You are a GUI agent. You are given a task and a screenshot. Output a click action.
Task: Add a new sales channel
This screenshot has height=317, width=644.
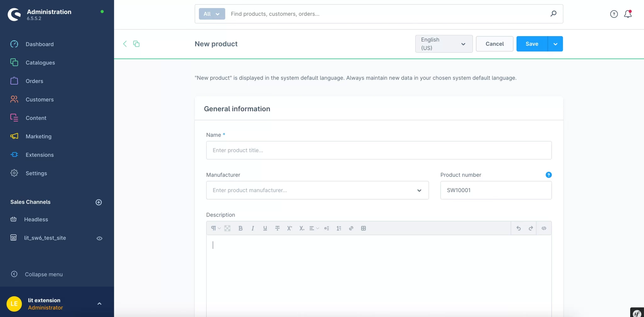pos(99,202)
